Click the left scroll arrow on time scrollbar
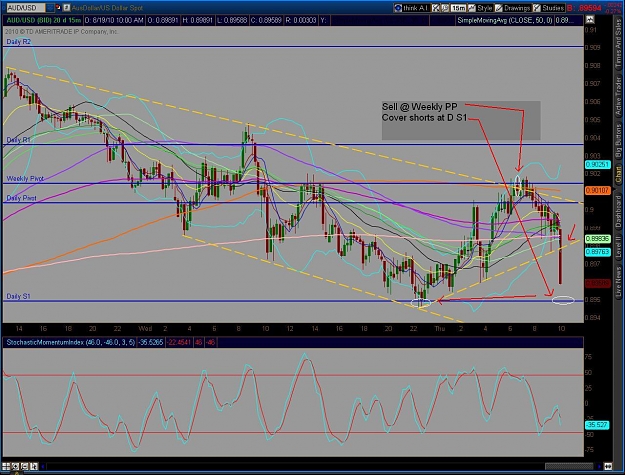Image resolution: width=625 pixels, height=475 pixels. [x=43, y=466]
